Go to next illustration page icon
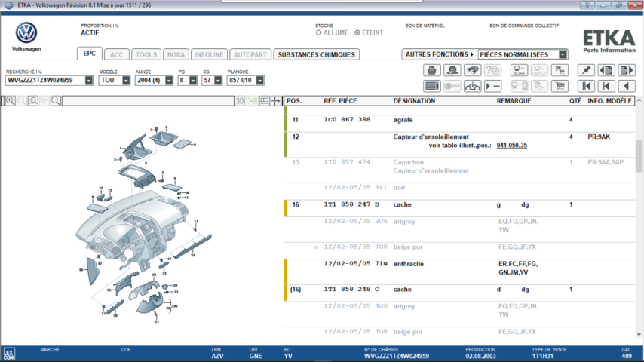The image size is (644, 362). [627, 70]
